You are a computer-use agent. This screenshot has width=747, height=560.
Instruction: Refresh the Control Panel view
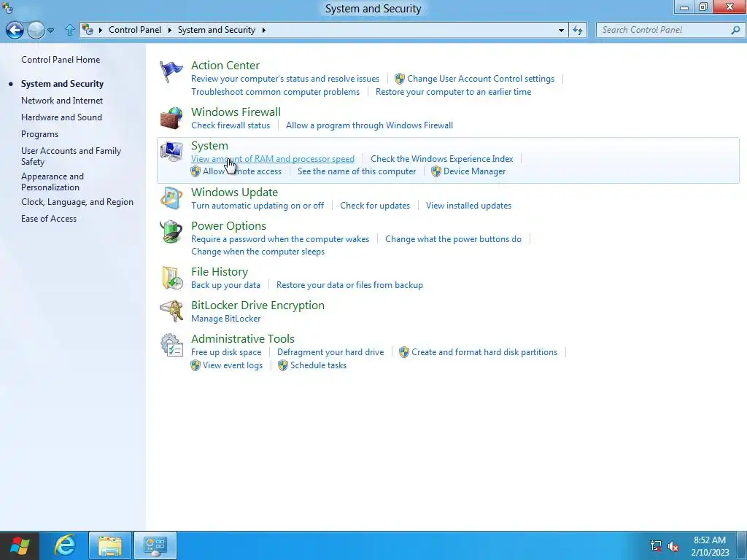pos(578,30)
